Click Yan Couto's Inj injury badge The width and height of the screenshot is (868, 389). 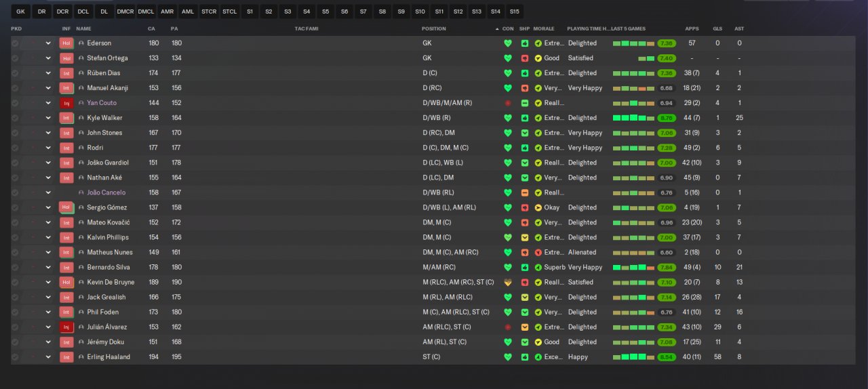tap(66, 103)
